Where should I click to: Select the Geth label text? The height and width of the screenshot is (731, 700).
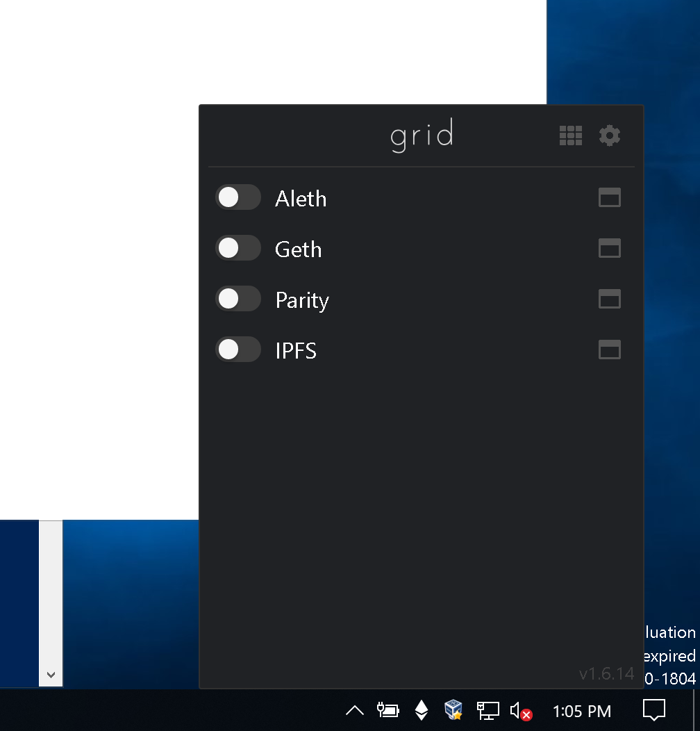point(298,249)
